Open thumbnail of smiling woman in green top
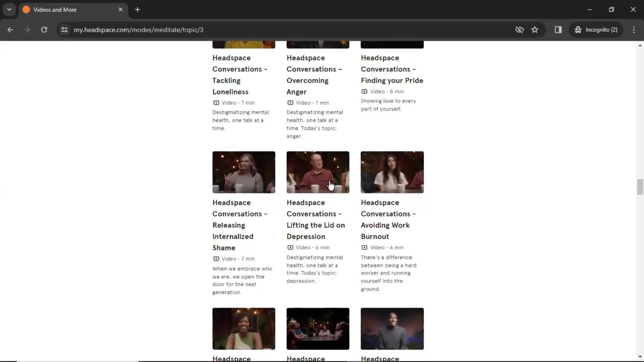The width and height of the screenshot is (644, 362). pos(244,329)
